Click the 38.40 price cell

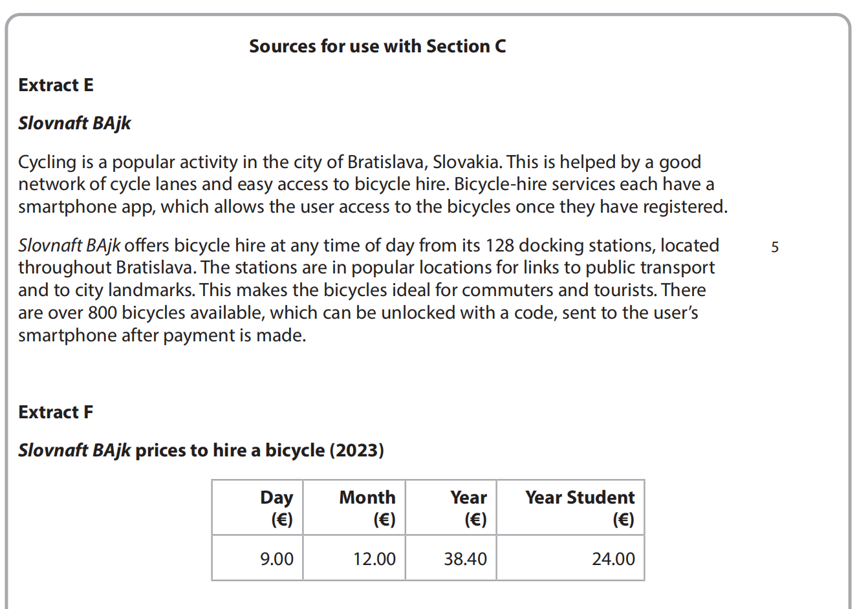pyautogui.click(x=465, y=559)
